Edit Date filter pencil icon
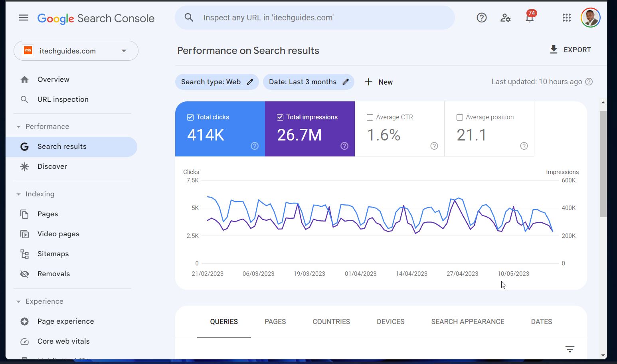This screenshot has height=364, width=617. point(346,82)
